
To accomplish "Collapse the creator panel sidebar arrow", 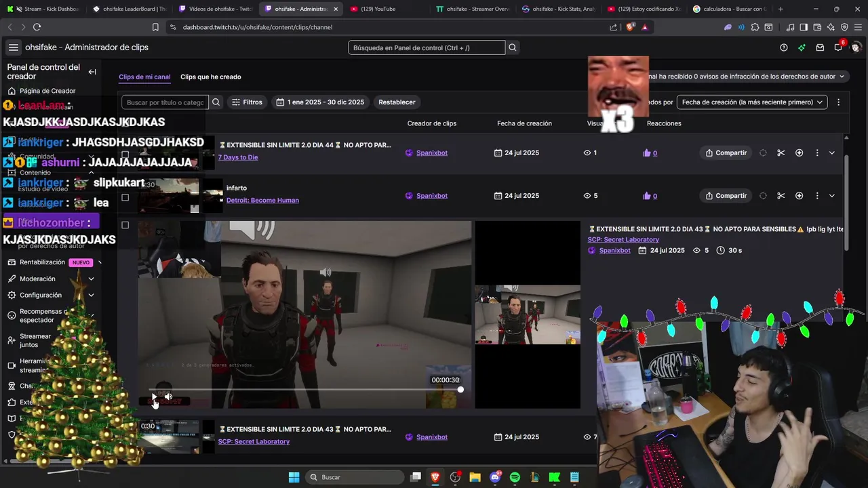I will point(92,72).
